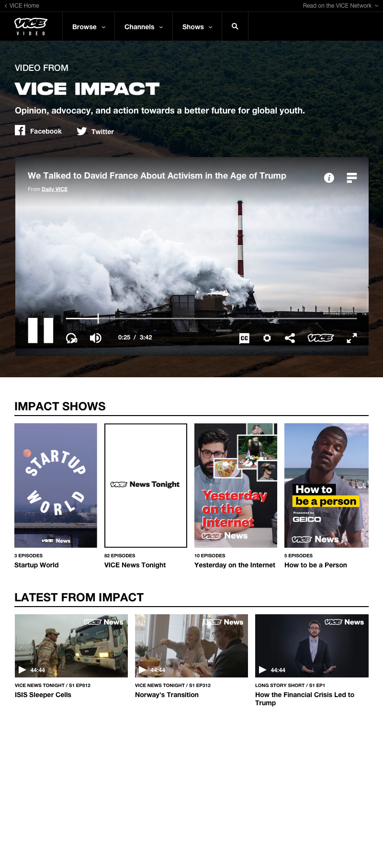The width and height of the screenshot is (383, 868).
Task: Open Read on the VICE Network dropdown
Action: 340,6
